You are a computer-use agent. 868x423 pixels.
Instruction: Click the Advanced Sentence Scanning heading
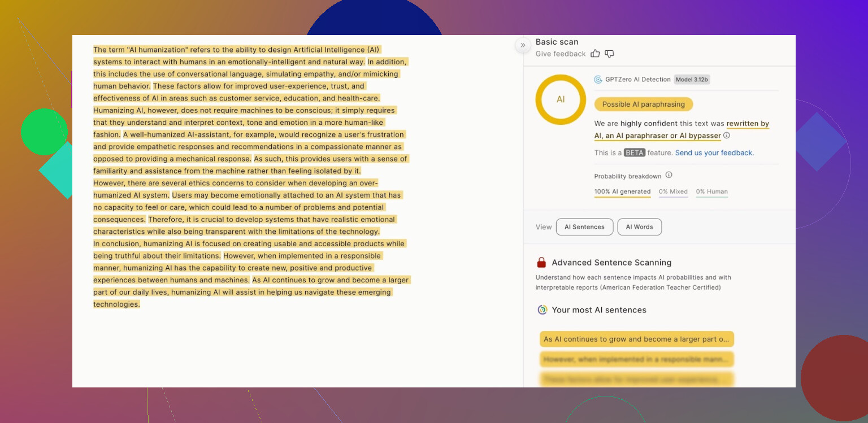(611, 263)
